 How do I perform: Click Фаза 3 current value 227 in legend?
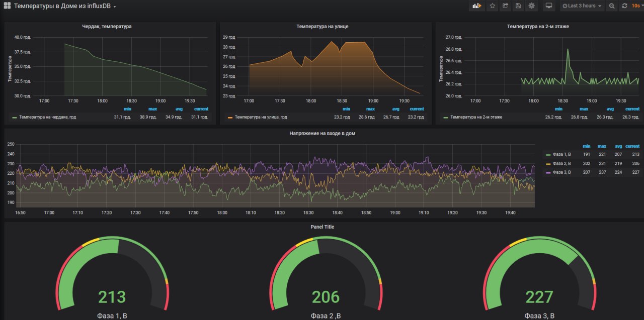(x=636, y=172)
